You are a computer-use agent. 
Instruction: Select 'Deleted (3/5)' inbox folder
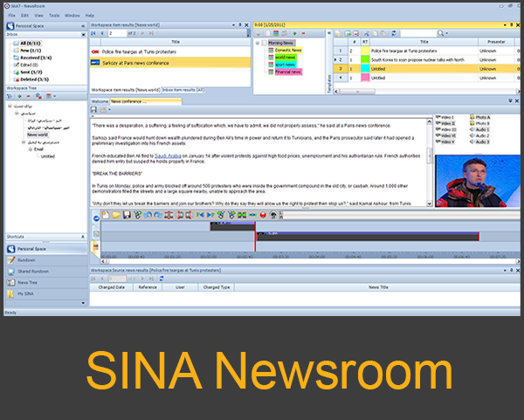tap(34, 79)
